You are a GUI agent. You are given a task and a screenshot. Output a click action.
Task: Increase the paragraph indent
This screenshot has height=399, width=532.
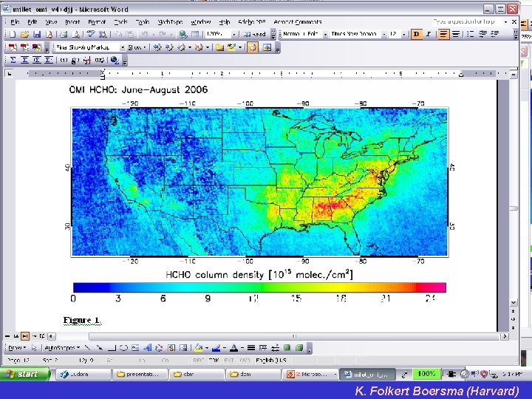495,34
